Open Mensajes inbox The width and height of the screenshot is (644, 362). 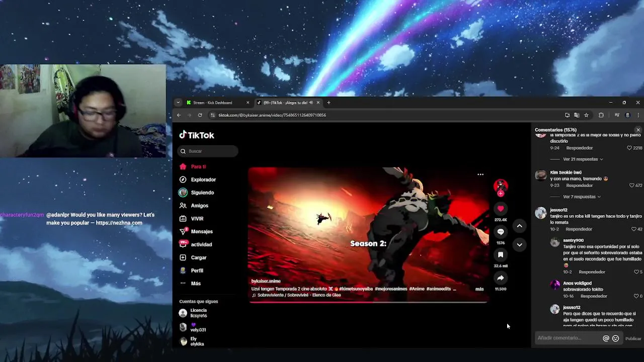[201, 231]
